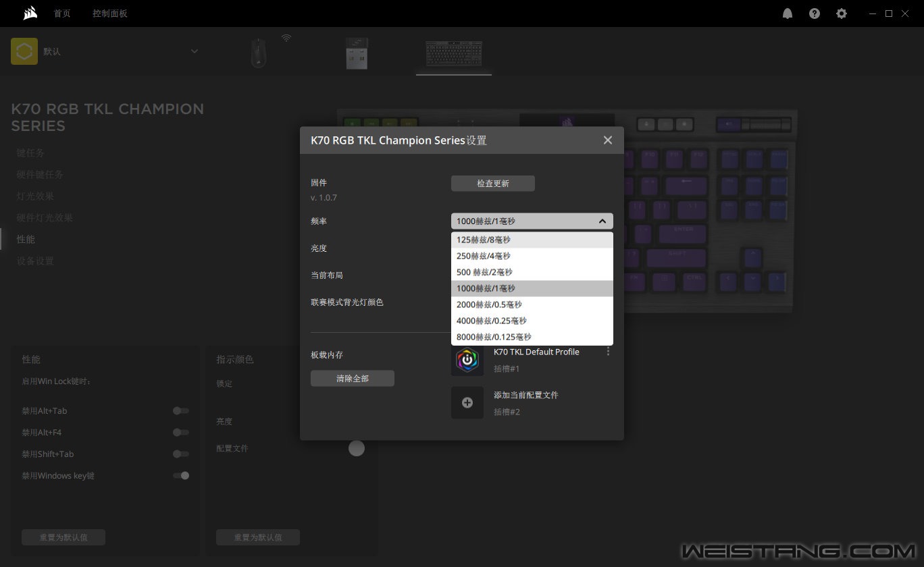The image size is (924, 567).
Task: Select the K70 keyboard device icon
Action: click(454, 53)
